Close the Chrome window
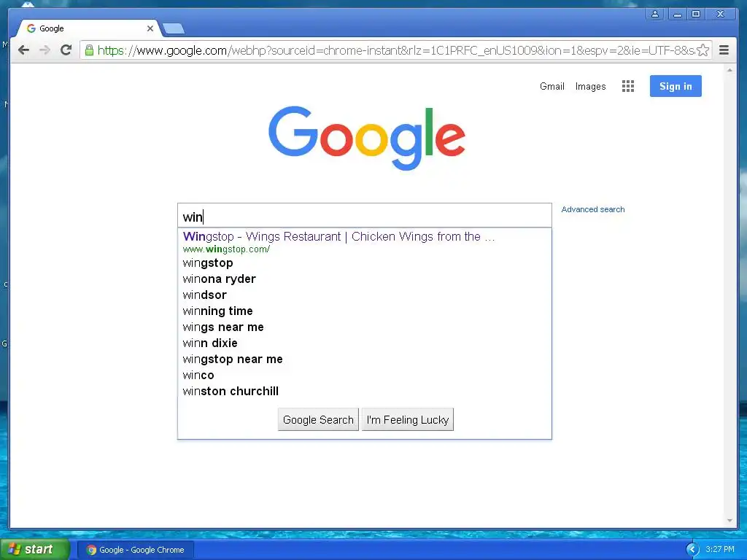Screen dimensions: 747x560 tap(721, 14)
